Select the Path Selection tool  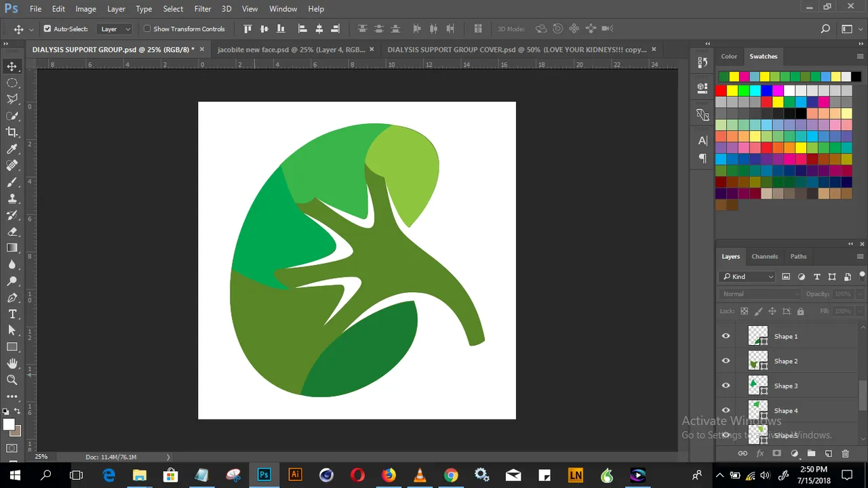(12, 331)
